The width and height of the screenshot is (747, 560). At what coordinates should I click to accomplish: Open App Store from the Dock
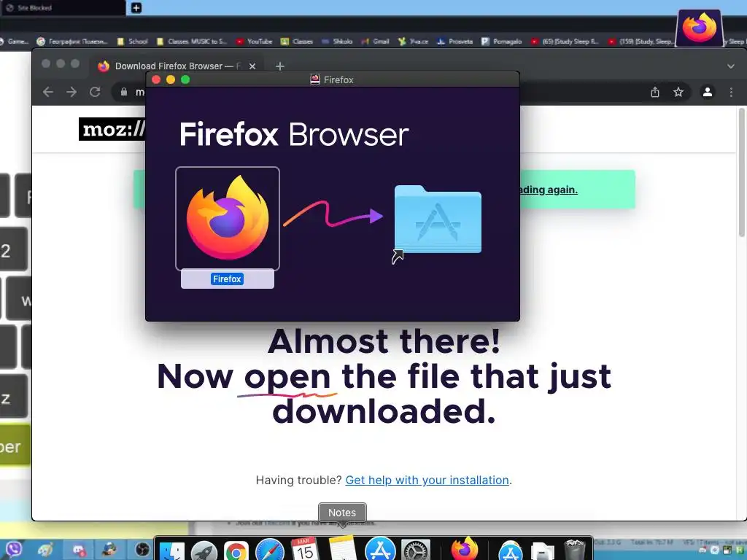tap(380, 548)
